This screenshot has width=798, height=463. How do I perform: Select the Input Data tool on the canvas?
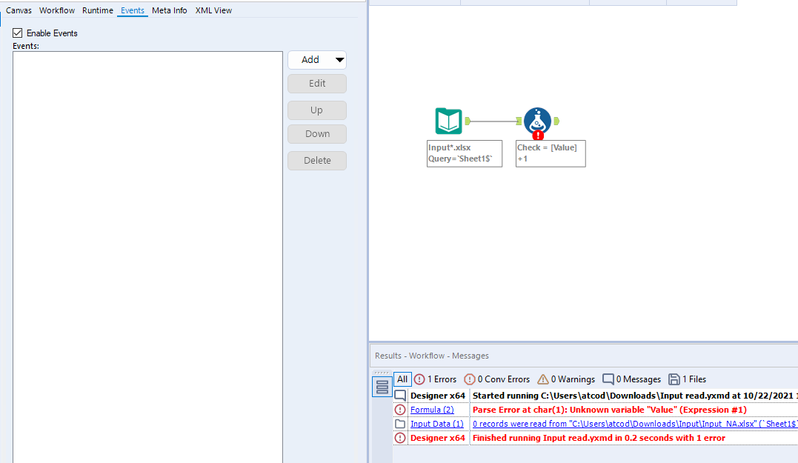(448, 121)
